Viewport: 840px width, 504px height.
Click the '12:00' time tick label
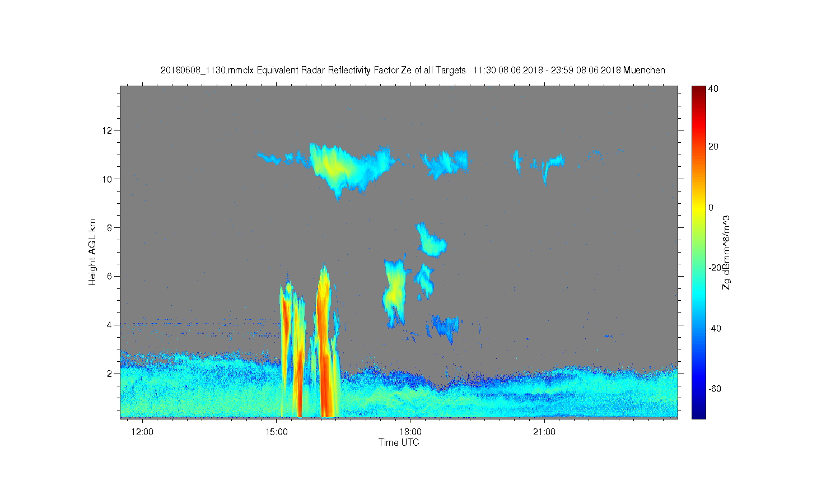pyautogui.click(x=142, y=432)
